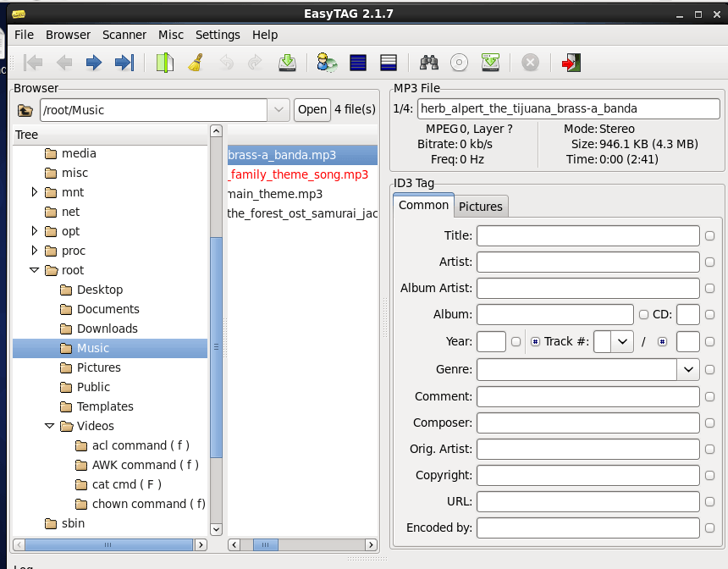Open the Track # number dropdown
728x569 pixels.
(622, 342)
